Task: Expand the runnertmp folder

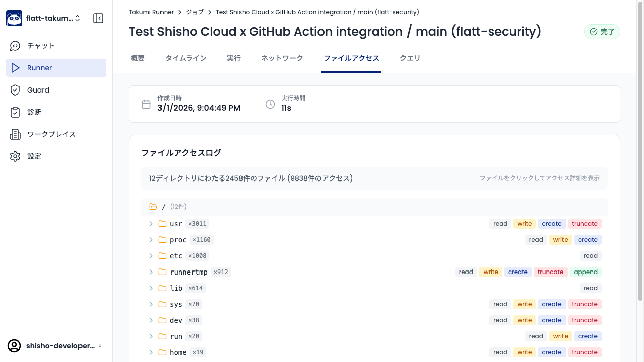Action: pyautogui.click(x=151, y=272)
